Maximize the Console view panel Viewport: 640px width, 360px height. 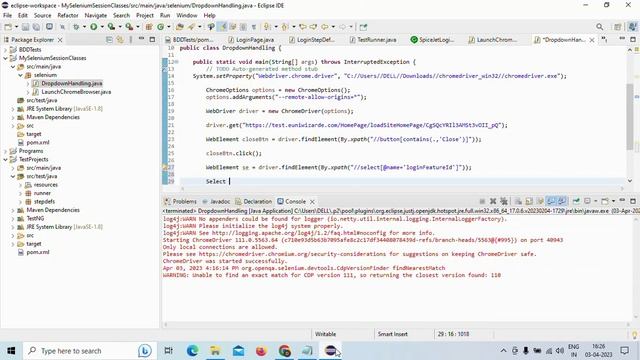tap(633, 201)
